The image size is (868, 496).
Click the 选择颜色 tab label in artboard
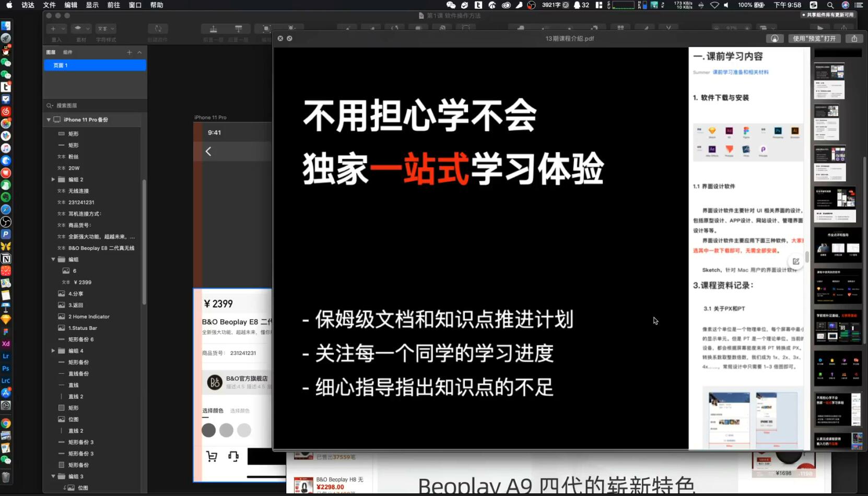(213, 411)
